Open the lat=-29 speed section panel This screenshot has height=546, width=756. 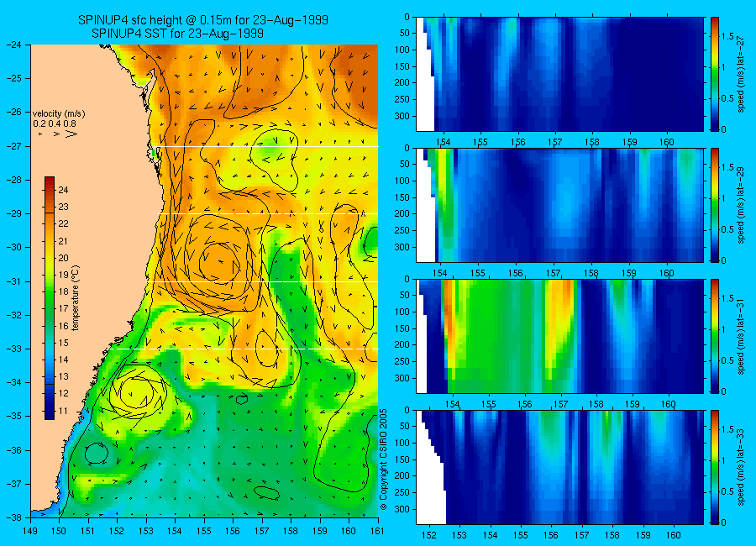coord(559,205)
